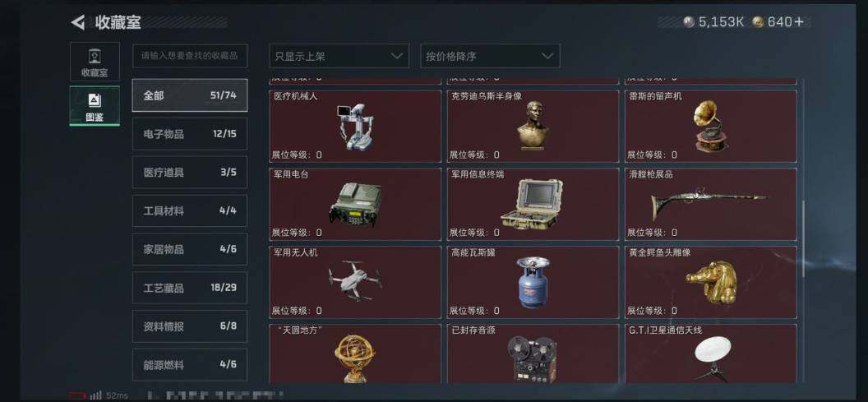Open the 军用电台 radio item

355,205
